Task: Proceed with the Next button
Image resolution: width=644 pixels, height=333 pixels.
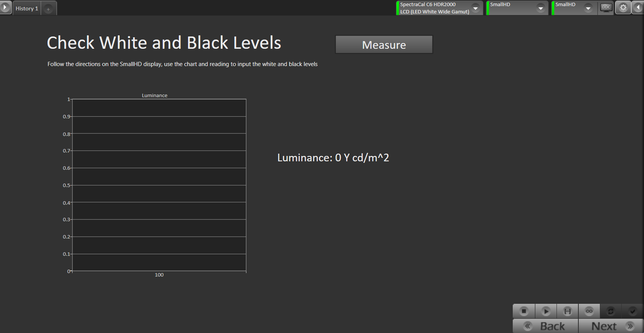Action: pos(611,326)
